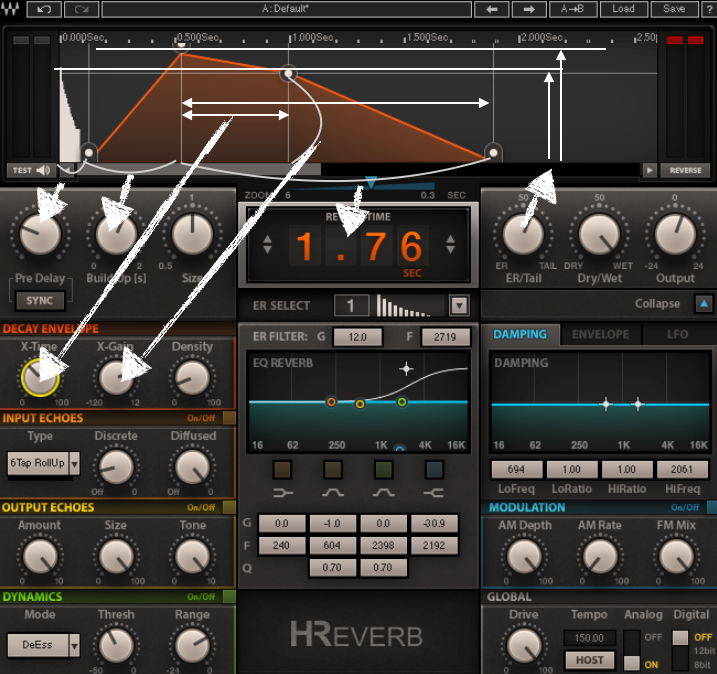Viewport: 717px width, 674px height.
Task: Redo the last change
Action: coord(81,9)
